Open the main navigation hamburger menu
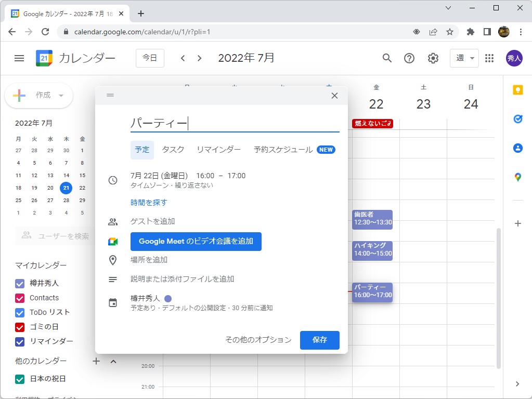The height and width of the screenshot is (399, 532). pos(19,58)
